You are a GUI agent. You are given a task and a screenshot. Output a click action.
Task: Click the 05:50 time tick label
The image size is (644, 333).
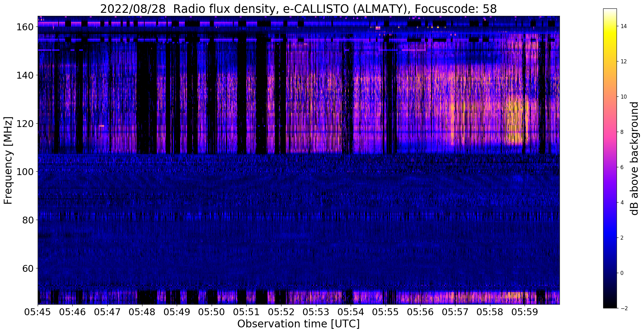tap(212, 312)
